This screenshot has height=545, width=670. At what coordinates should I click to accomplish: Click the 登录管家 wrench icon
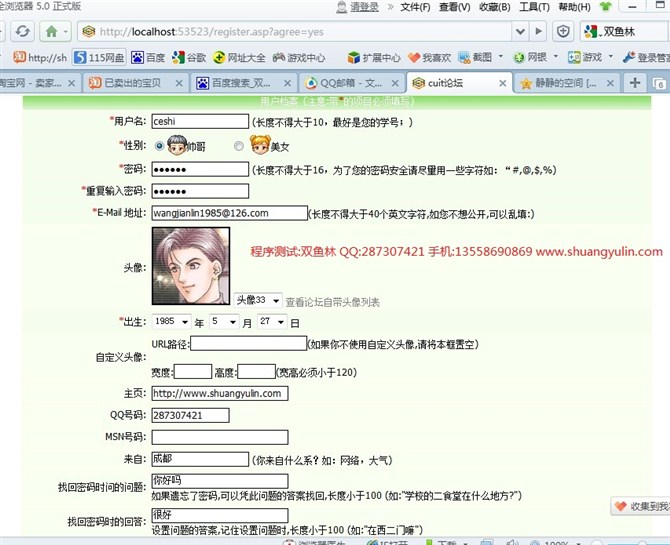coord(629,57)
